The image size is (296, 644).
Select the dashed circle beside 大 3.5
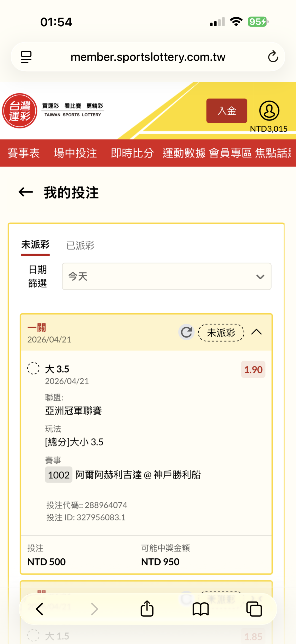tap(33, 368)
